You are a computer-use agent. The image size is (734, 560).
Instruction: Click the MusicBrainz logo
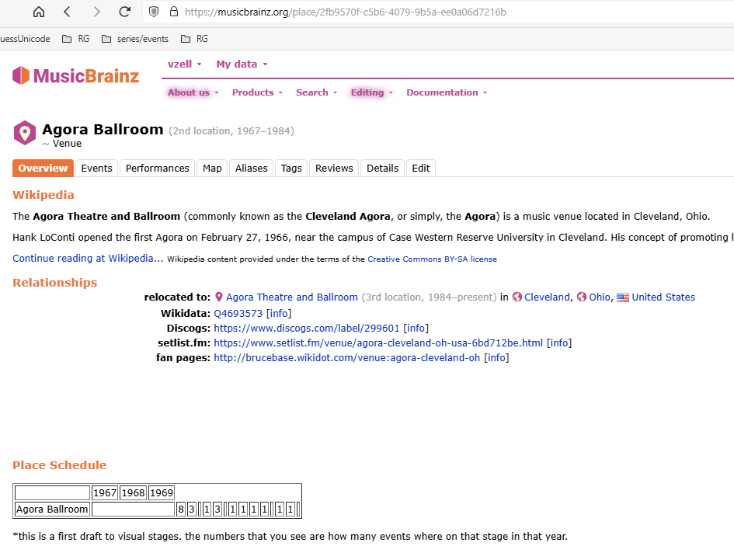(x=76, y=75)
